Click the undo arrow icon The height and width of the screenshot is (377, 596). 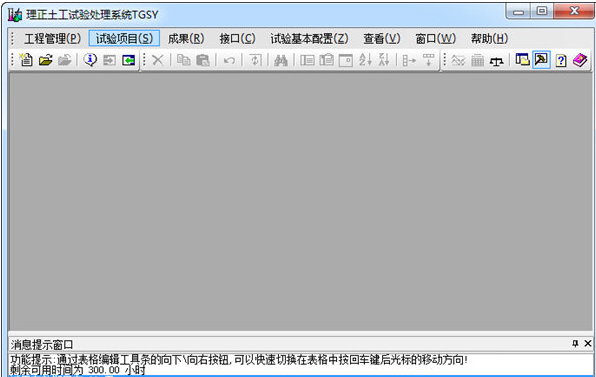click(x=229, y=60)
